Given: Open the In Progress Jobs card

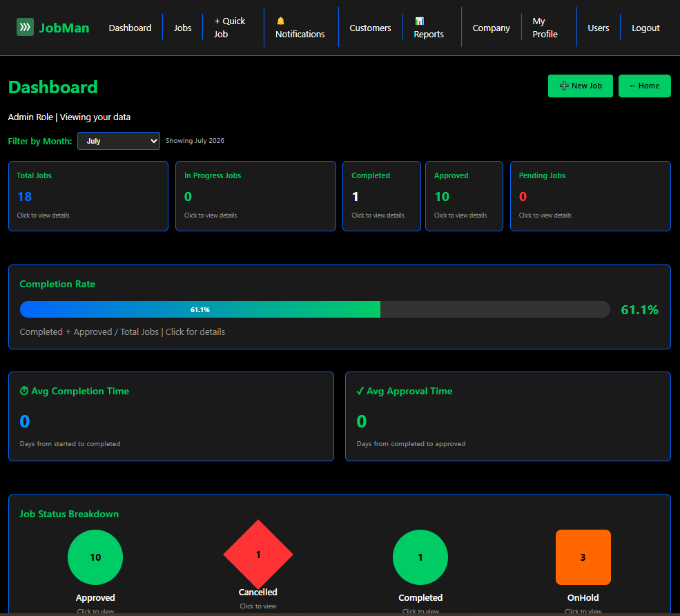Looking at the screenshot, I should (255, 196).
